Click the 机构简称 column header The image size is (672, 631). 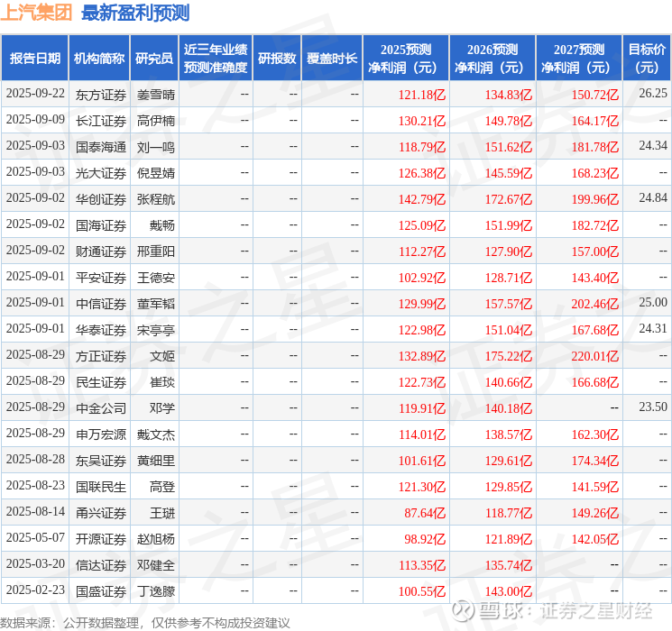point(99,59)
